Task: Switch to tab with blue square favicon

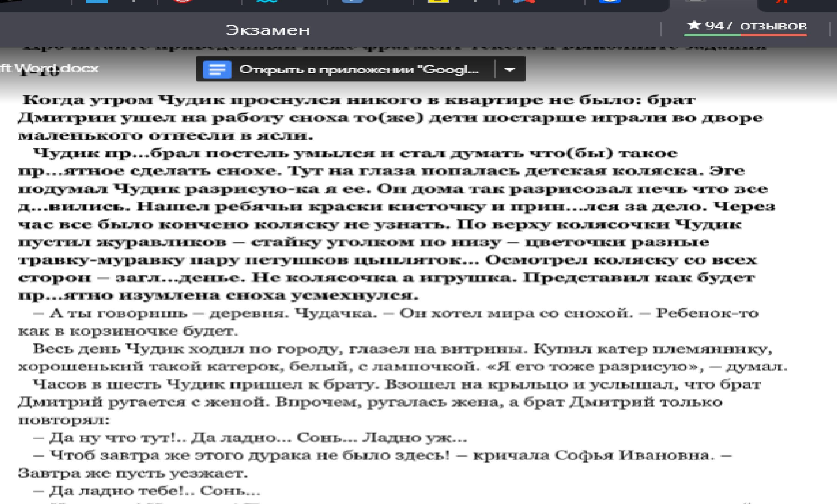Action: [x=97, y=2]
